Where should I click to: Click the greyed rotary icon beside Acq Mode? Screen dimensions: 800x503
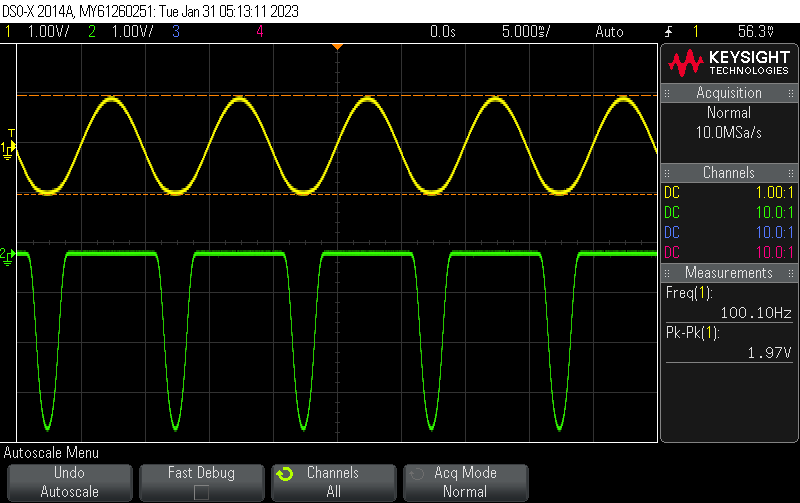click(x=416, y=474)
